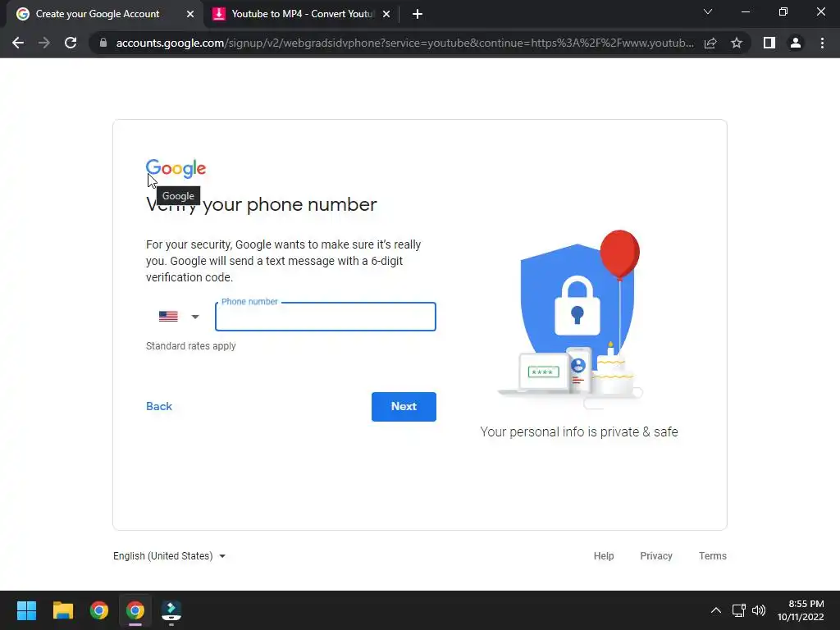Screen dimensions: 840x630
Task: Open File Explorer from the taskbar
Action: coord(62,610)
